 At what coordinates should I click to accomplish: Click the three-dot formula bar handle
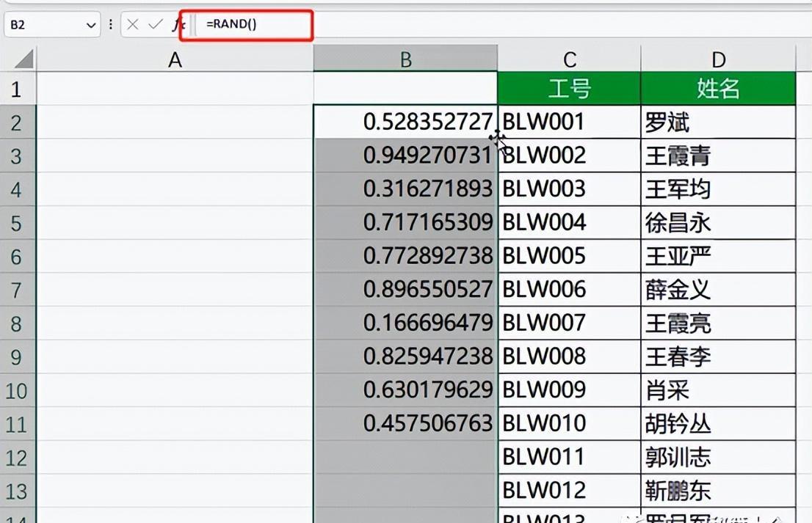[x=110, y=24]
